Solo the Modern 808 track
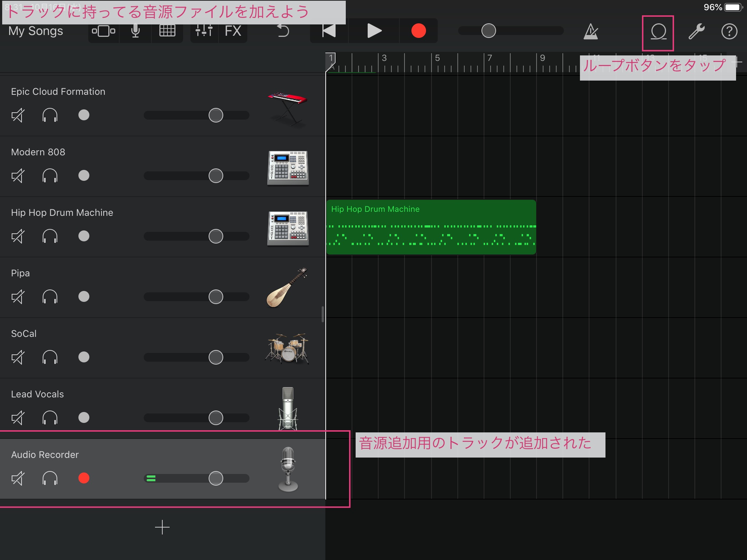Image resolution: width=747 pixels, height=560 pixels. point(50,176)
